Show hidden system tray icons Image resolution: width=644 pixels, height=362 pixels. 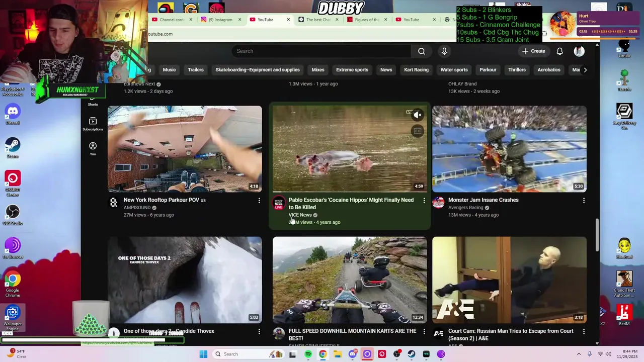(x=579, y=354)
